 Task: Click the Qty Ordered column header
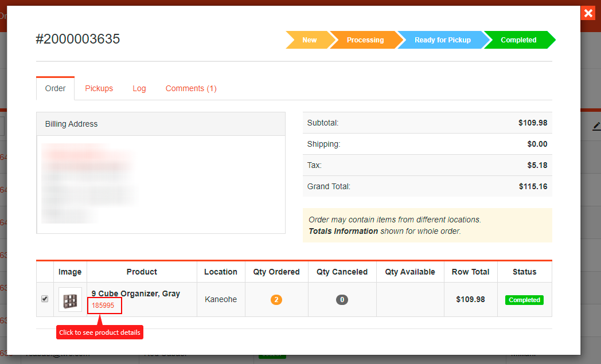tap(276, 272)
